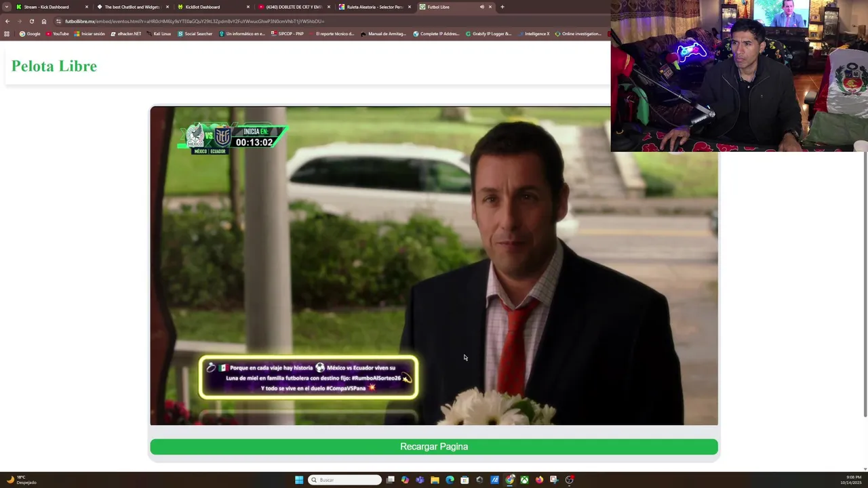Open the Social Searcher bookmark

click(195, 34)
